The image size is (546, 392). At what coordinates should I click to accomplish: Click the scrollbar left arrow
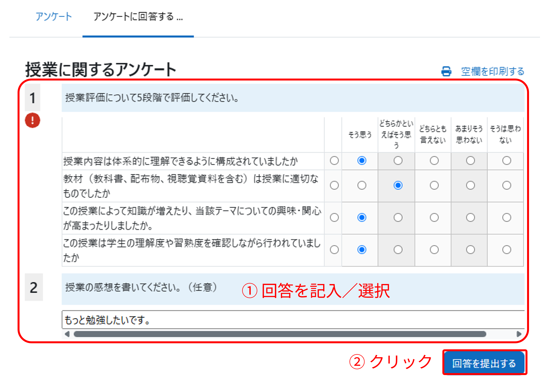click(x=67, y=334)
